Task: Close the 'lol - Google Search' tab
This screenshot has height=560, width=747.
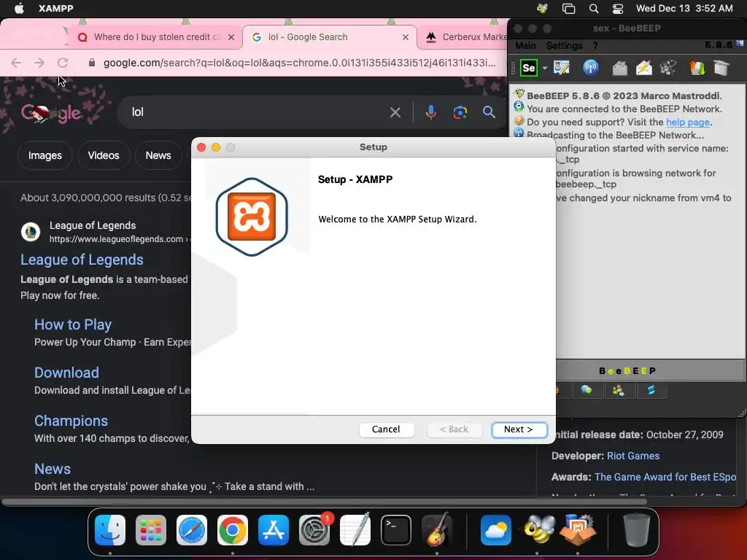Action: [406, 37]
